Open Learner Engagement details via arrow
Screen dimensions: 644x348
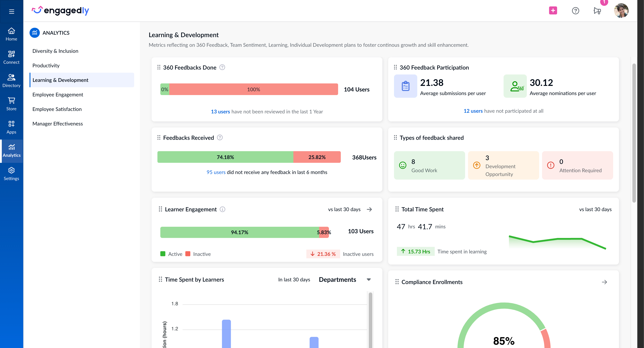369,209
